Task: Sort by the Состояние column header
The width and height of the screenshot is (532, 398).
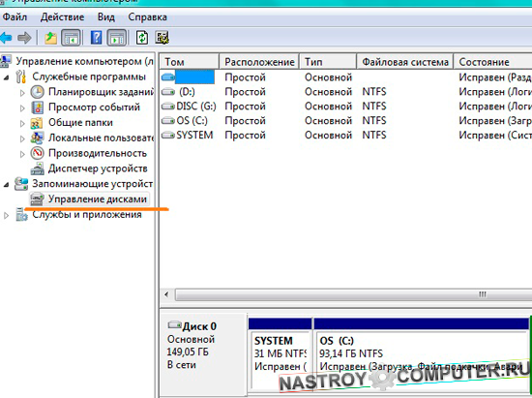Action: click(x=492, y=62)
